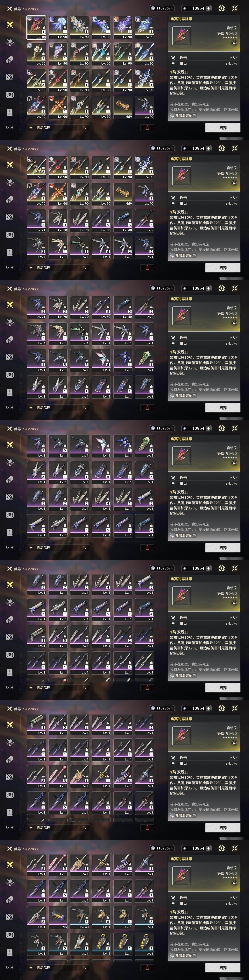249x980 pixels.
Task: Toggle sort order arrow button in topmost panel
Action: tap(84, 127)
